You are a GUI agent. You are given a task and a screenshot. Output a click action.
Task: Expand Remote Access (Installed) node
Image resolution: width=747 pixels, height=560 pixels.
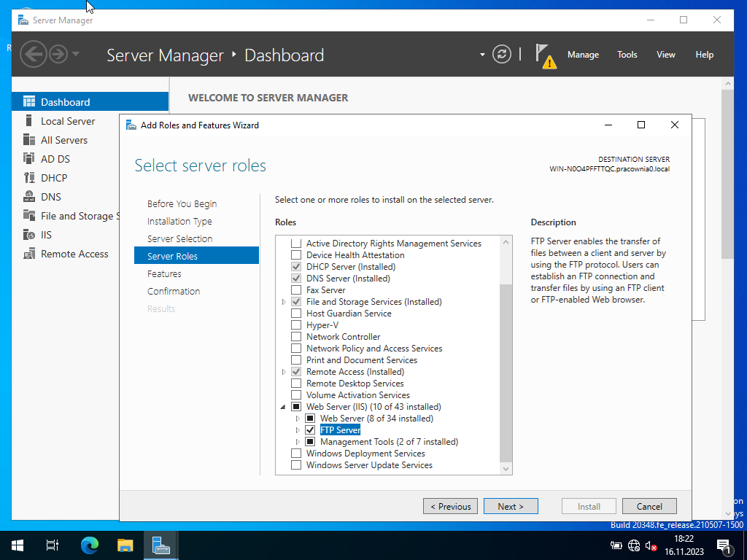pos(284,372)
